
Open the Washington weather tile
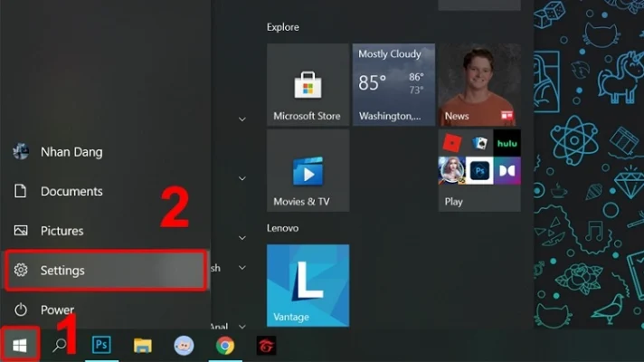393,85
